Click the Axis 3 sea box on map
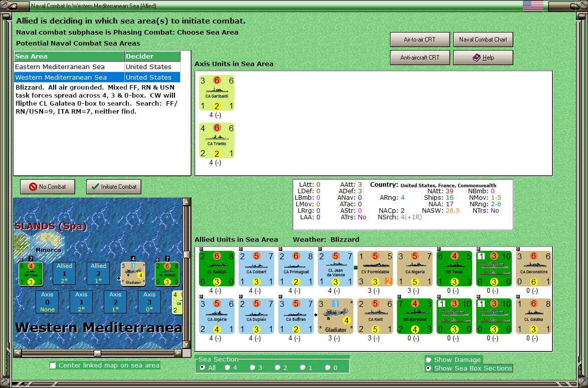This screenshot has width=588, height=388. point(149,302)
